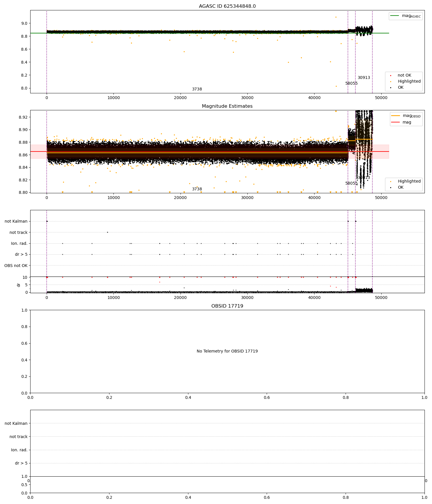Viewport: 432px width, 504px height.
Task: Click the 8.88 y-axis tick label
Action: 23,142
